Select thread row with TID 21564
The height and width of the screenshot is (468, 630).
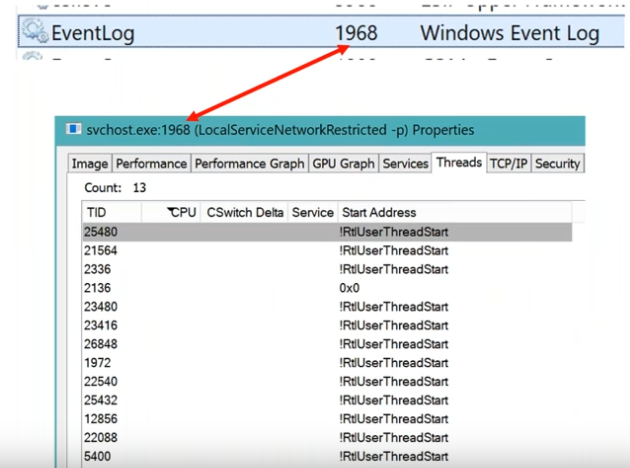[x=327, y=251]
